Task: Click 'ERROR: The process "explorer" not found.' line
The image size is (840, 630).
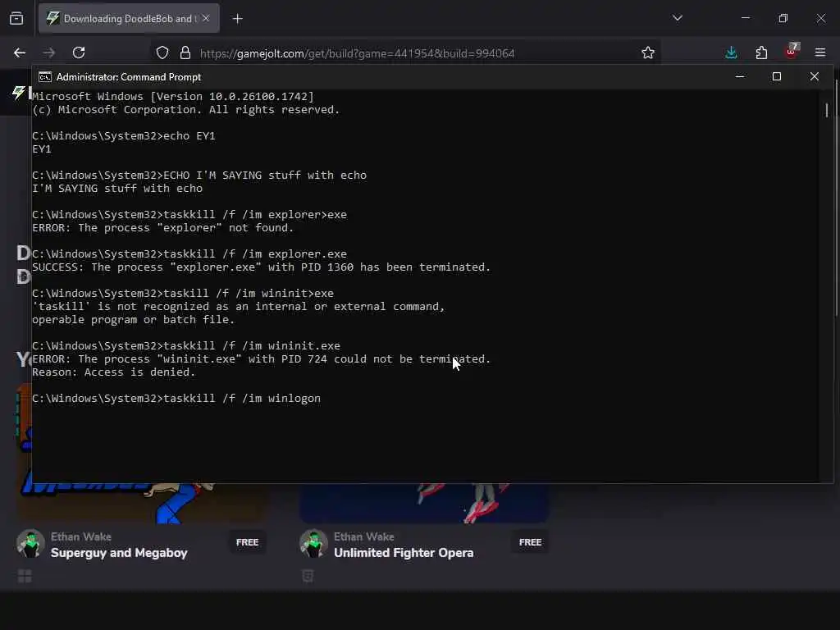Action: pyautogui.click(x=163, y=228)
